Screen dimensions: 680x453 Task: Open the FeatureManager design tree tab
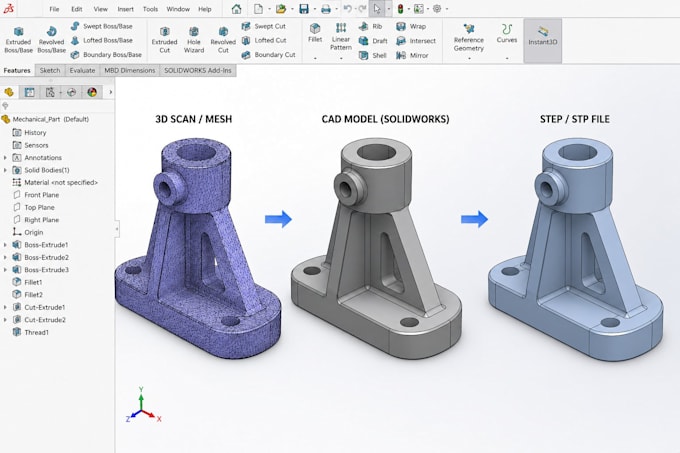coord(9,92)
